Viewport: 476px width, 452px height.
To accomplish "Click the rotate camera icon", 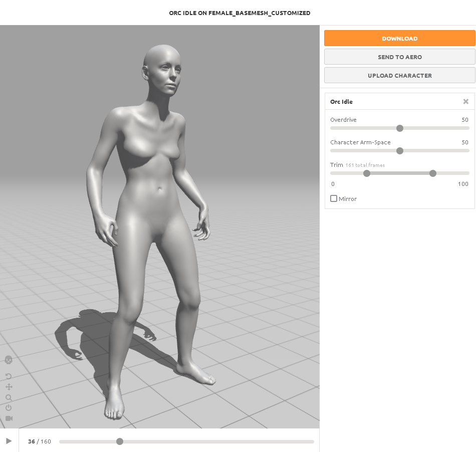I will (9, 376).
